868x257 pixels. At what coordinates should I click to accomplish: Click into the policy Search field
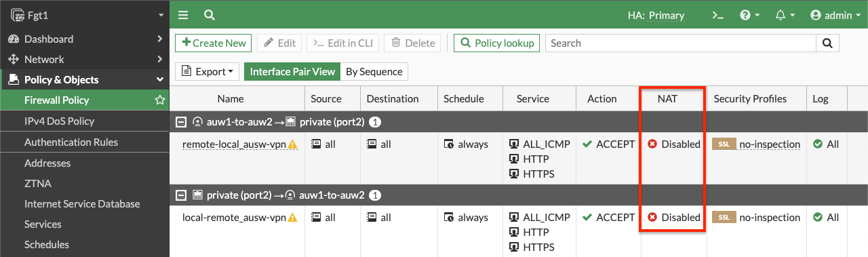[680, 43]
